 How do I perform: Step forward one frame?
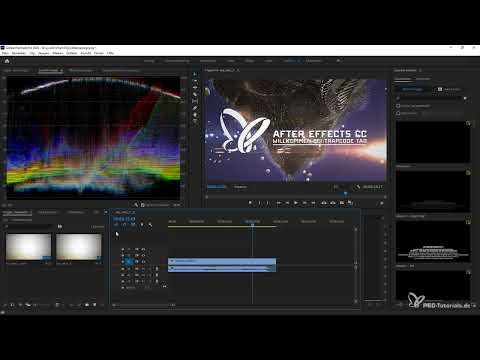(304, 203)
